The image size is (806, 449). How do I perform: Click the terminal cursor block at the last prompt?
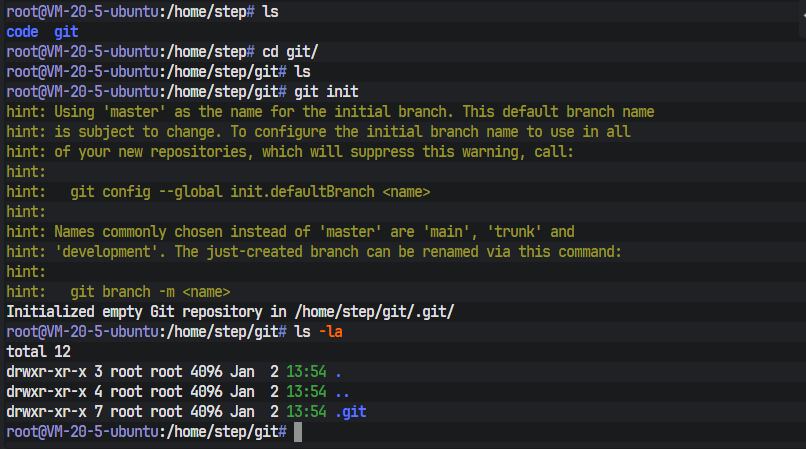tap(298, 432)
